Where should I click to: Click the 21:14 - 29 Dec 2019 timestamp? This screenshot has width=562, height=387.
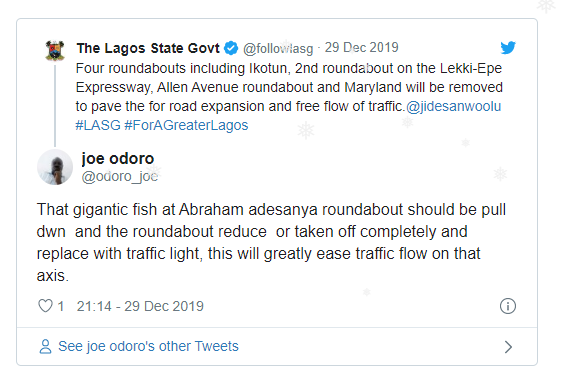point(140,306)
